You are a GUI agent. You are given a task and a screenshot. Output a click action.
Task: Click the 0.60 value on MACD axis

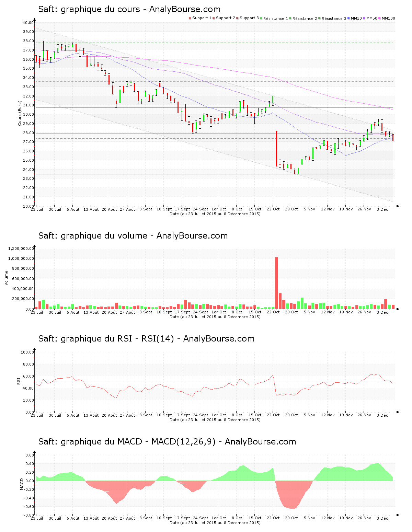click(30, 455)
